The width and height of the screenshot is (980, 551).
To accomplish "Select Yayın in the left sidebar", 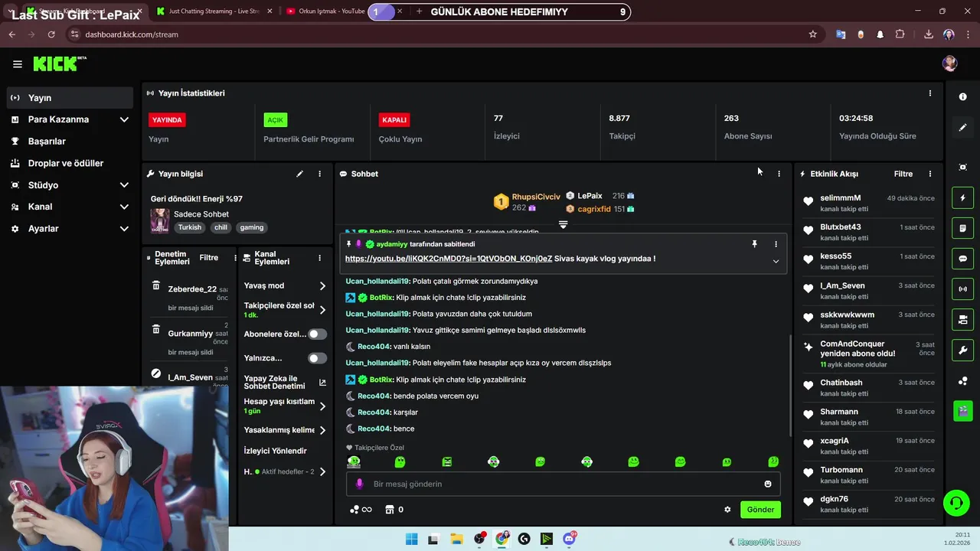I will click(x=70, y=98).
